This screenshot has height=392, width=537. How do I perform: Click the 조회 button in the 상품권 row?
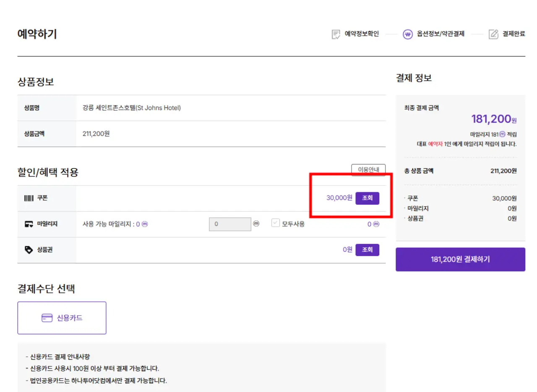click(368, 250)
